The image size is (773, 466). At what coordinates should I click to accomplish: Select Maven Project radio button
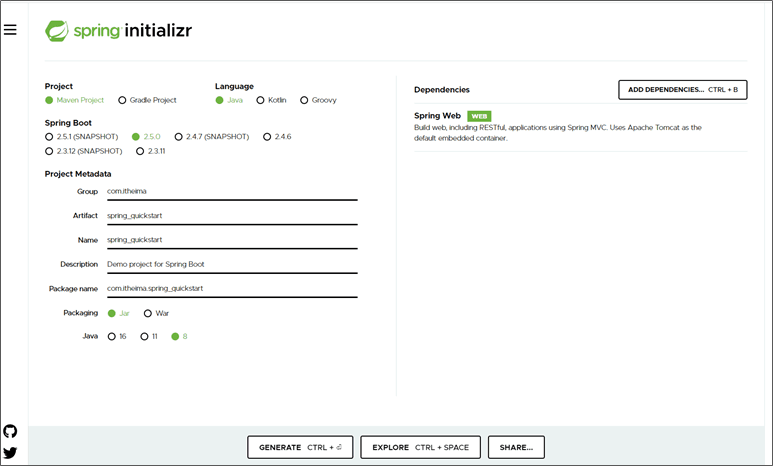point(49,100)
